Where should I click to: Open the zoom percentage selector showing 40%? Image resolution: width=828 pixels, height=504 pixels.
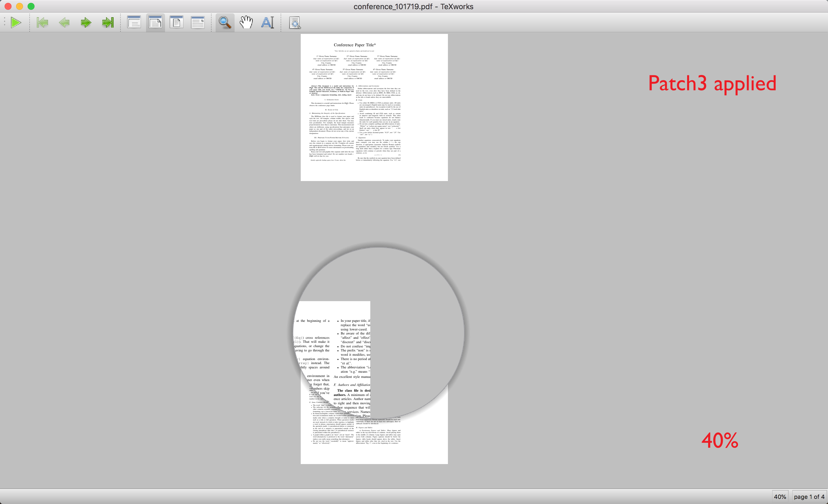780,497
